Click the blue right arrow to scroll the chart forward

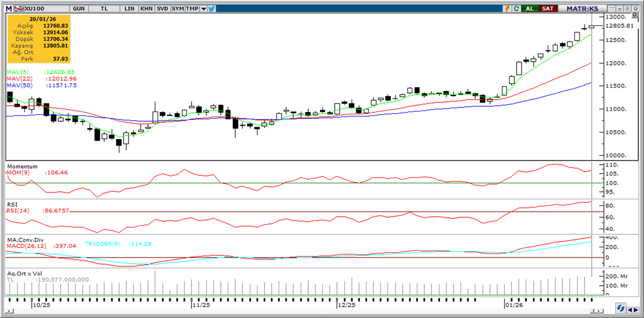(637, 308)
